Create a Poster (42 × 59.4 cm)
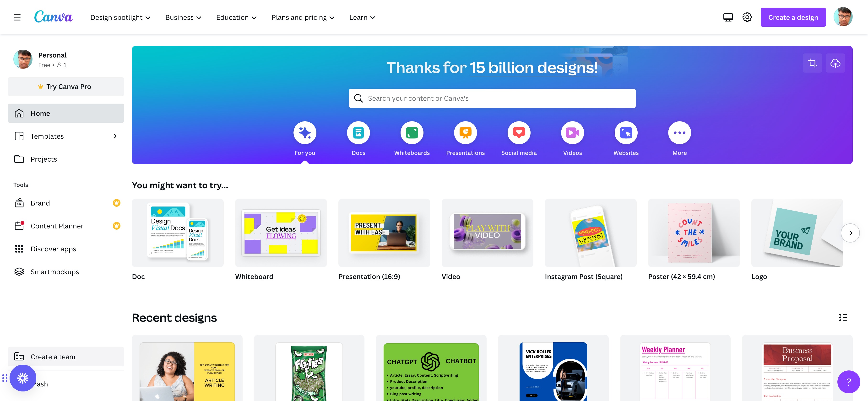This screenshot has width=868, height=401. pyautogui.click(x=694, y=233)
